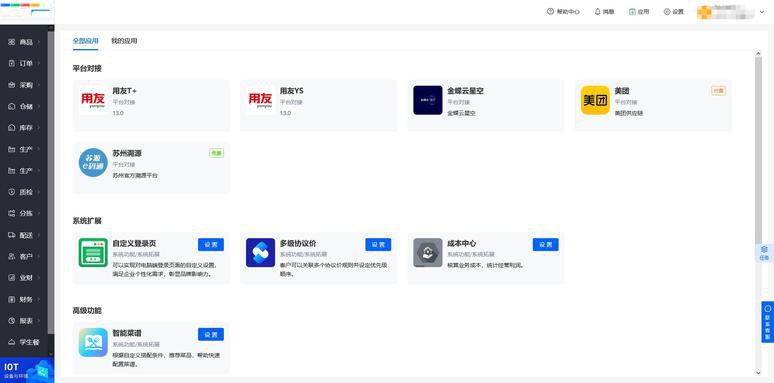The width and height of the screenshot is (774, 383).
Task: Open the IOT 设备与环境 banner
Action: (x=27, y=370)
